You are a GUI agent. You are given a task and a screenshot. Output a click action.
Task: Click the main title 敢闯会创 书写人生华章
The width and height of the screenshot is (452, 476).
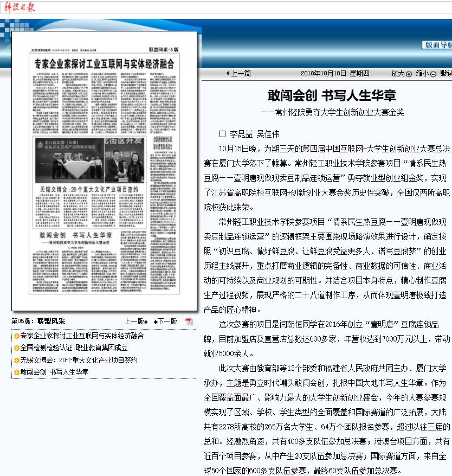pyautogui.click(x=332, y=95)
